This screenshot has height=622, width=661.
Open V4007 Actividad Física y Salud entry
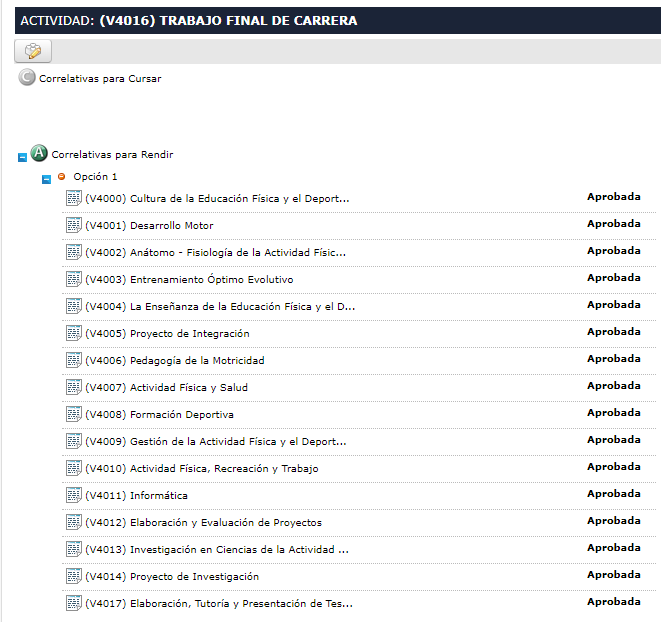(166, 387)
